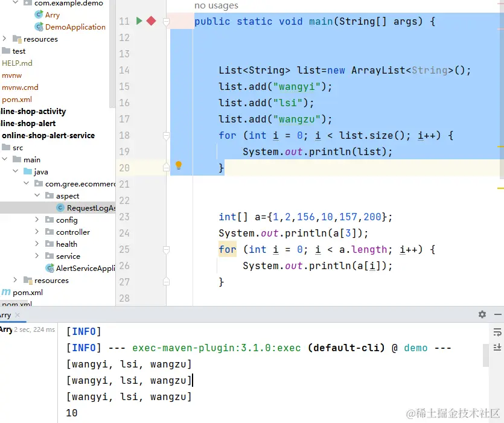Click console output line '10'
504x423 pixels.
[72, 413]
